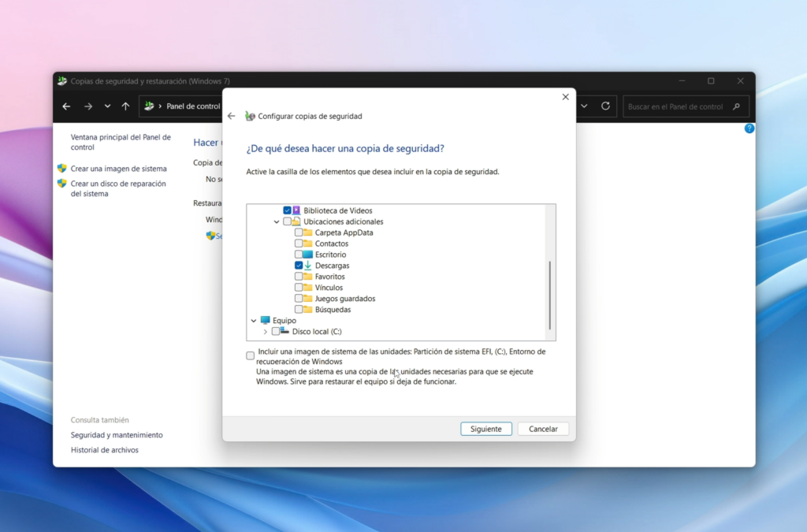807x532 pixels.
Task: Click the Descargas folder icon
Action: [308, 266]
